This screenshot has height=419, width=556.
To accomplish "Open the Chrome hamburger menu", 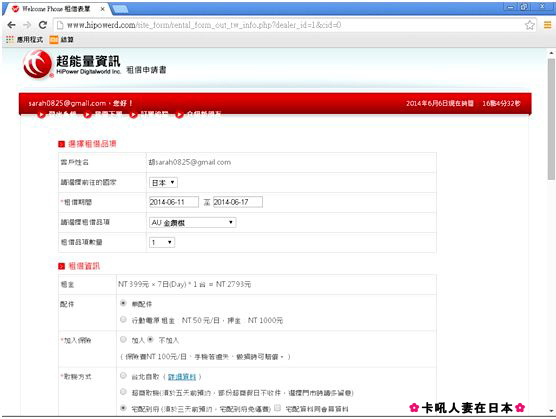I will point(547,25).
